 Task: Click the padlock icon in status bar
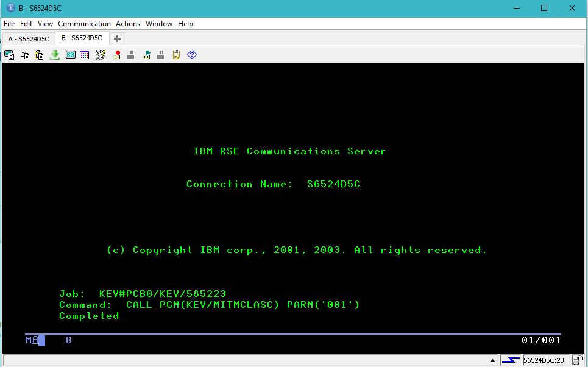point(577,360)
